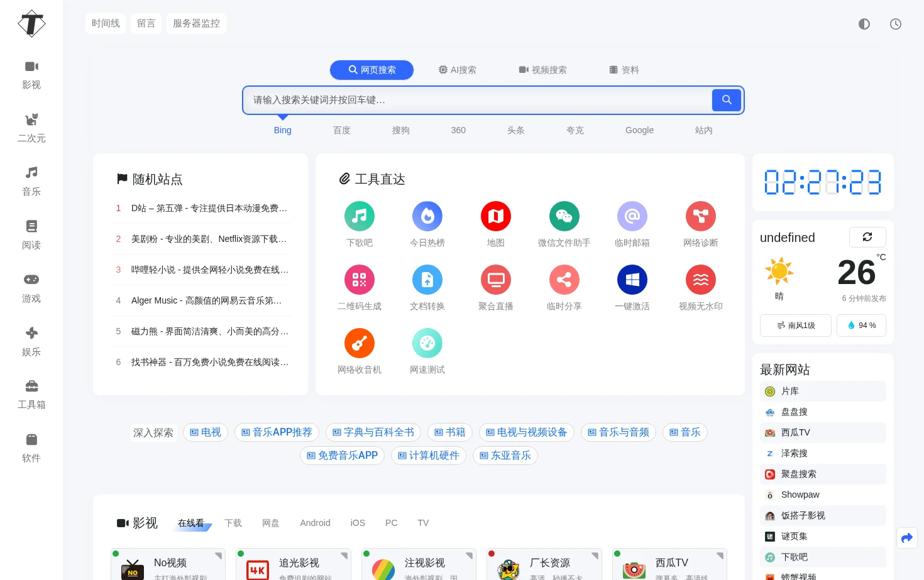924x580 pixels.
Task: Open the 视频无水印 waves icon
Action: pos(701,280)
